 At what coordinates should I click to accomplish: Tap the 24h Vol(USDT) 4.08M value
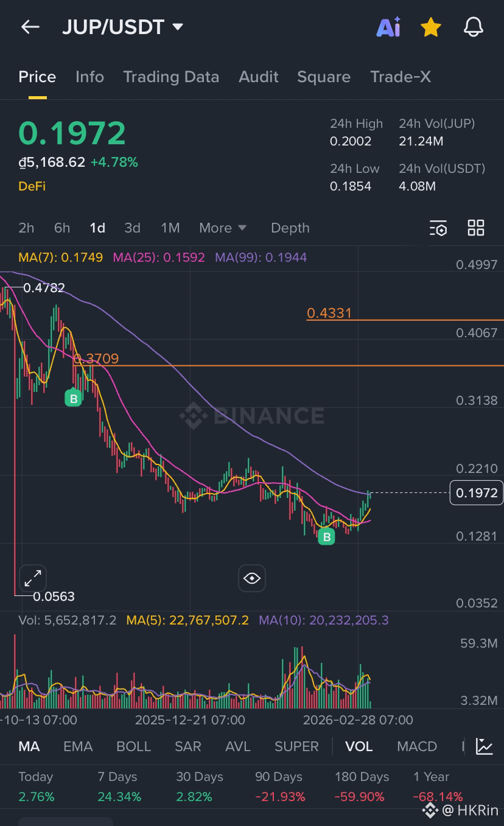click(x=418, y=186)
